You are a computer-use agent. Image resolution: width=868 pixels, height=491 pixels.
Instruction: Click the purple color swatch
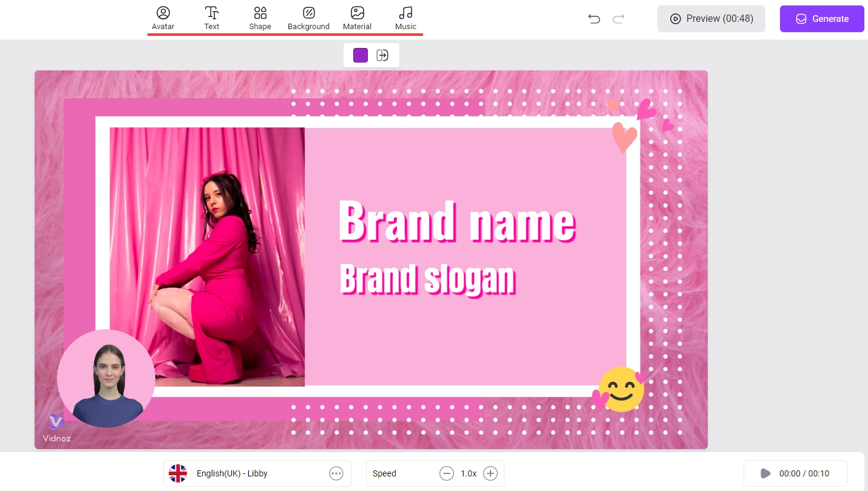pyautogui.click(x=361, y=55)
